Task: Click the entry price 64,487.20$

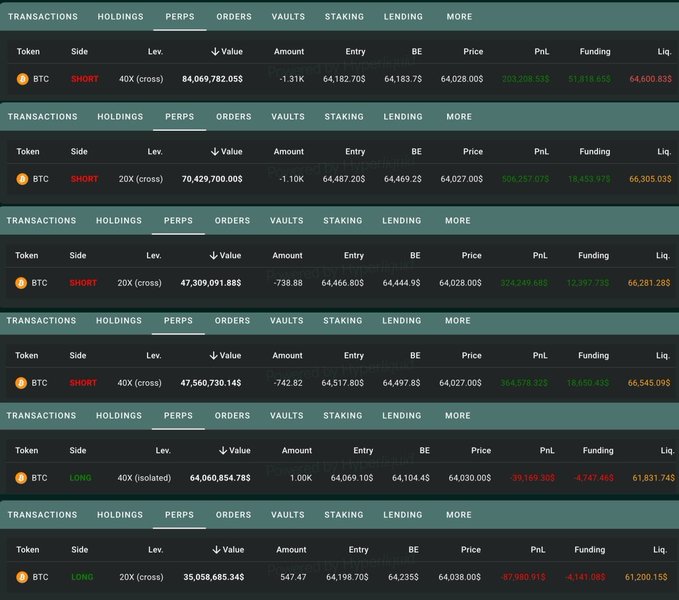Action: pyautogui.click(x=344, y=179)
